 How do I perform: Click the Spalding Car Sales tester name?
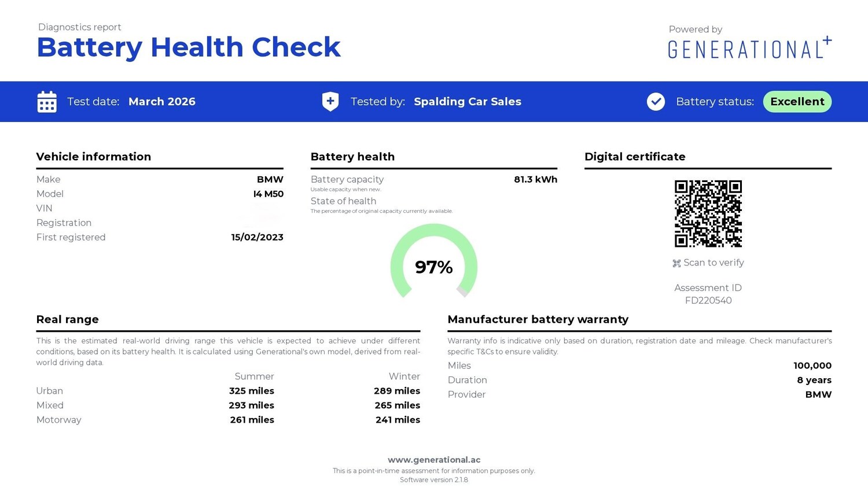(x=468, y=102)
